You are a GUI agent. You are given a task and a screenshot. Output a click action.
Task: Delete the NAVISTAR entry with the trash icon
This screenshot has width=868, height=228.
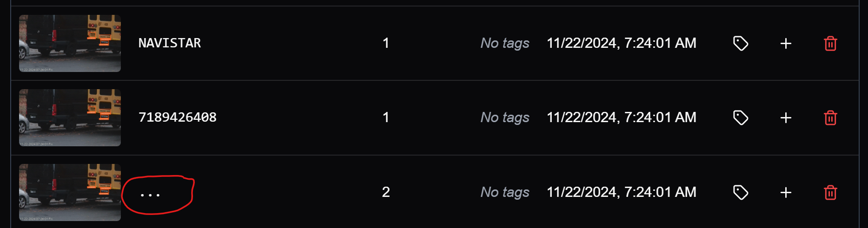click(830, 43)
